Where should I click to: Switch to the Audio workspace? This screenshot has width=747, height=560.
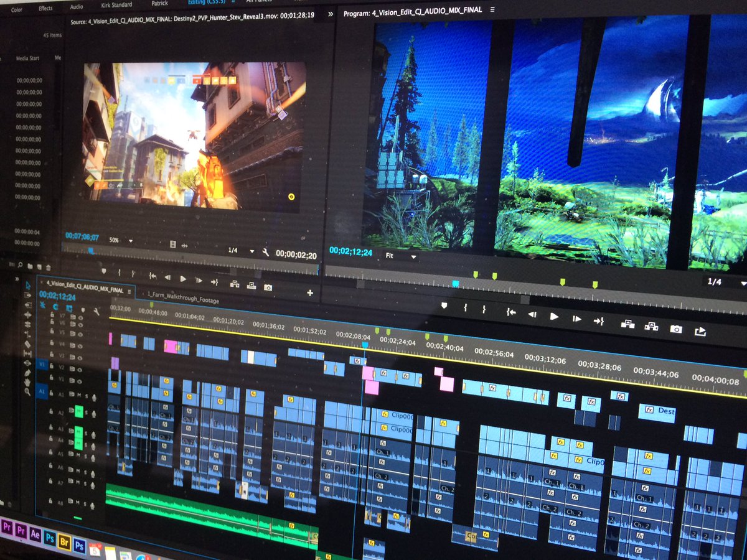click(x=77, y=7)
